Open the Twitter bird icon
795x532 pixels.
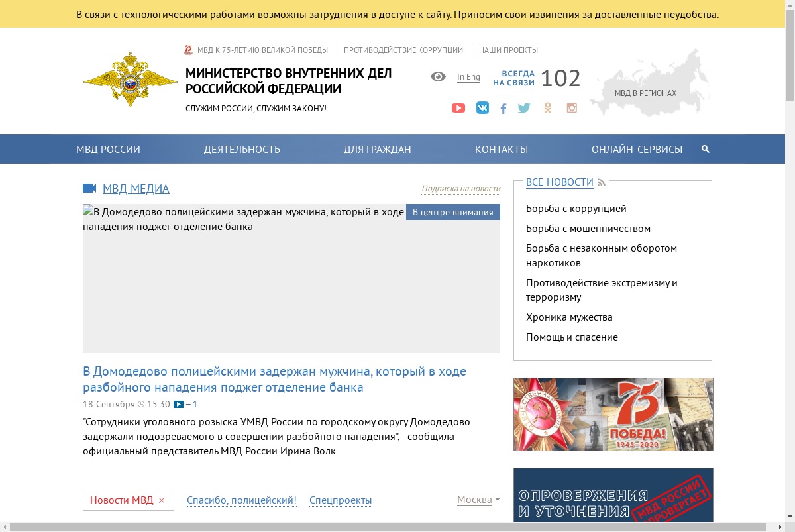coord(524,108)
